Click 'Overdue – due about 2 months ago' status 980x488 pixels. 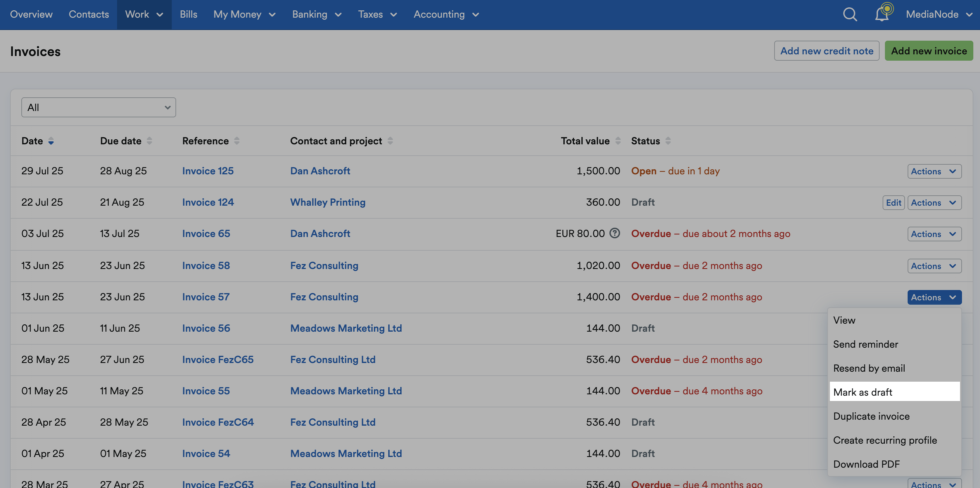coord(711,233)
